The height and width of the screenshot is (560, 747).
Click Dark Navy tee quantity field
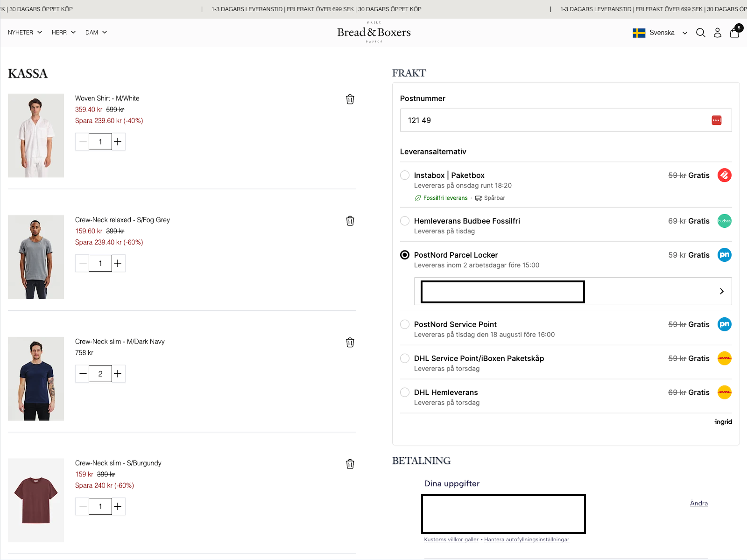(100, 374)
